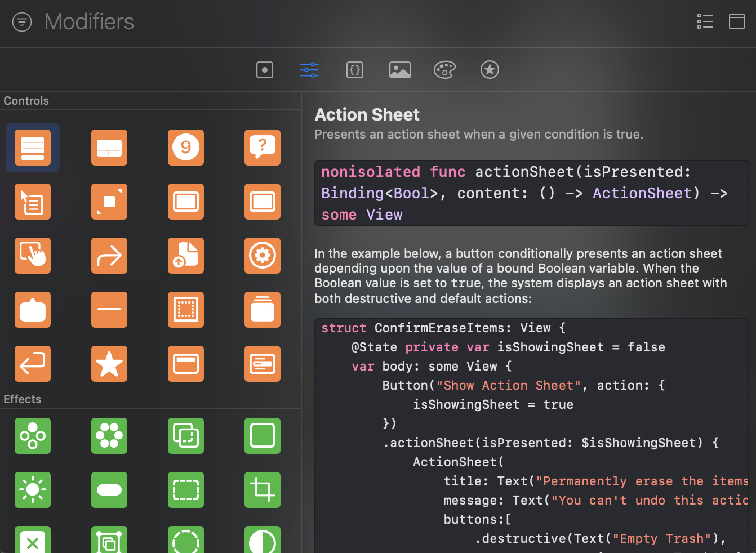Click the ConfirmEraseItems code example block
Image resolution: width=756 pixels, height=553 pixels.
tap(531, 435)
